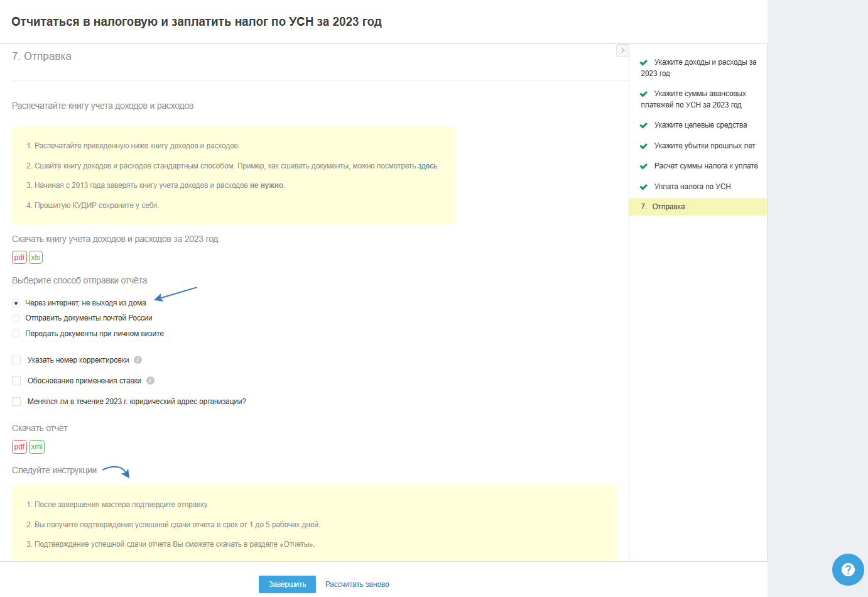
Task: Open the advance payments step in sidebar
Action: 699,94
